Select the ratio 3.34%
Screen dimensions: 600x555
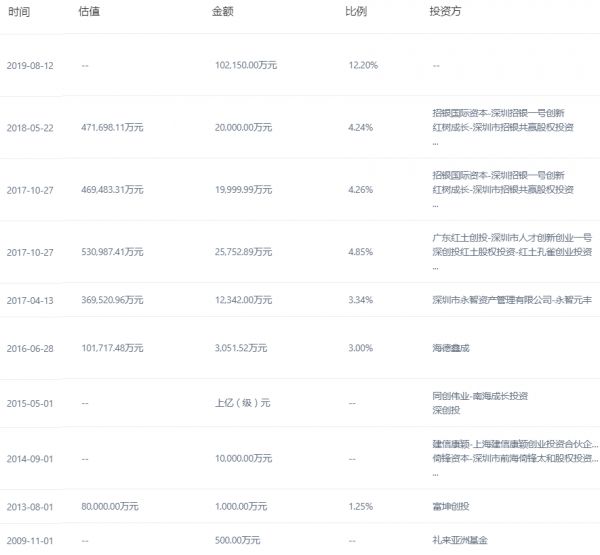tap(360, 300)
